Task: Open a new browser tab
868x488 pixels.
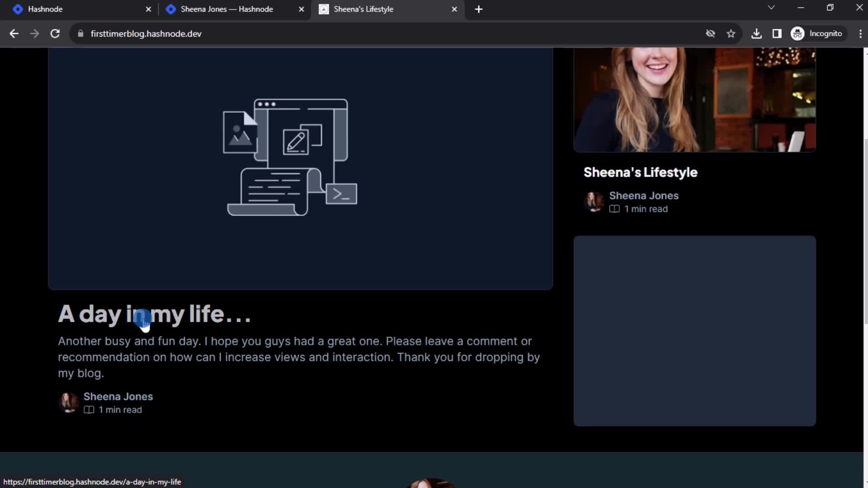Action: (x=479, y=9)
